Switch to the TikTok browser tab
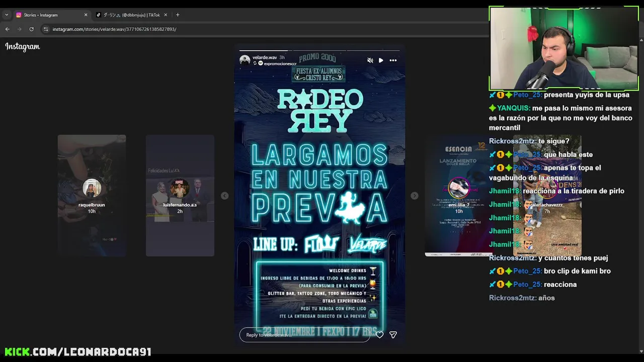Viewport: 644px width, 362px height. (132, 15)
